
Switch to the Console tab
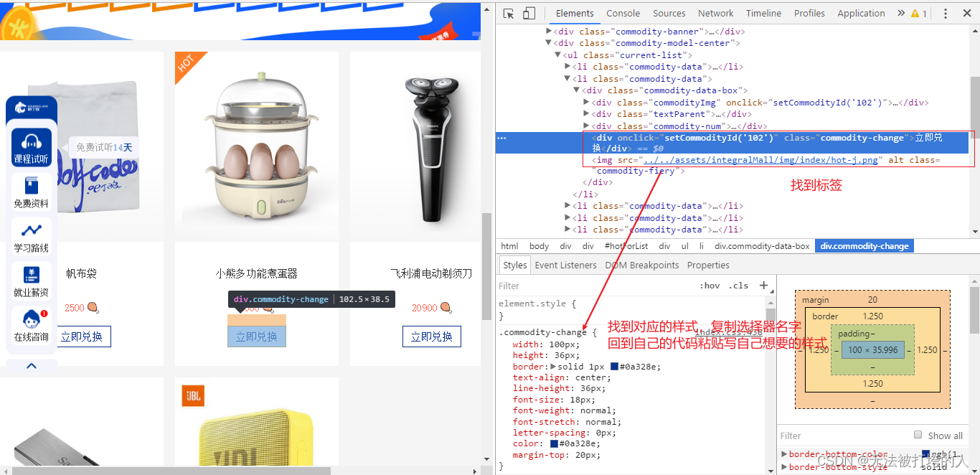[x=623, y=14]
